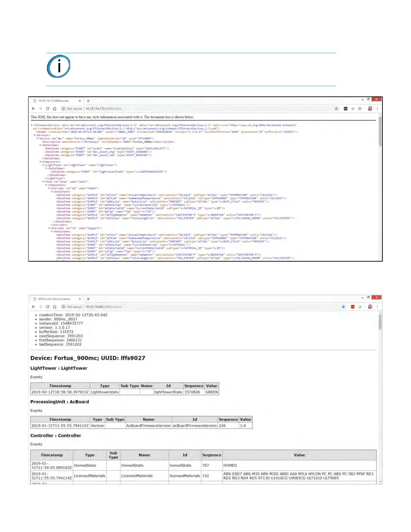Close the MTConnect Device Streams tab
Screen dimensions: 411x532
(x=80, y=299)
